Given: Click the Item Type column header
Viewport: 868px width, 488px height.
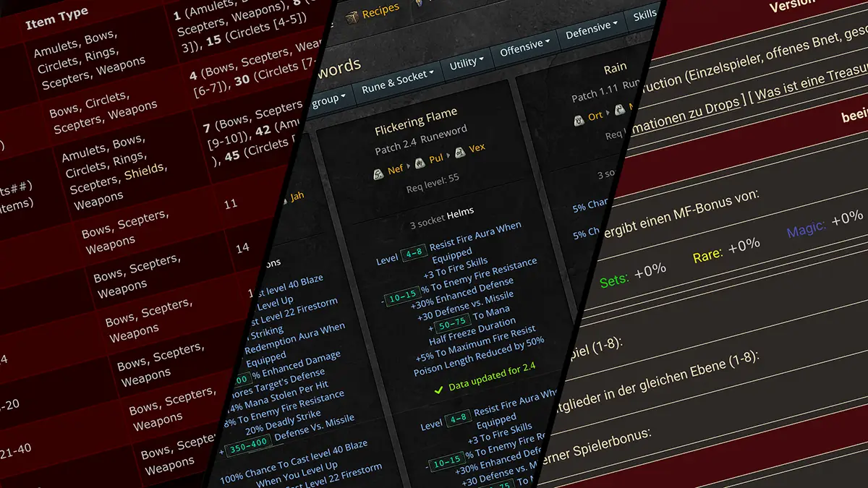Looking at the screenshot, I should coord(56,18).
